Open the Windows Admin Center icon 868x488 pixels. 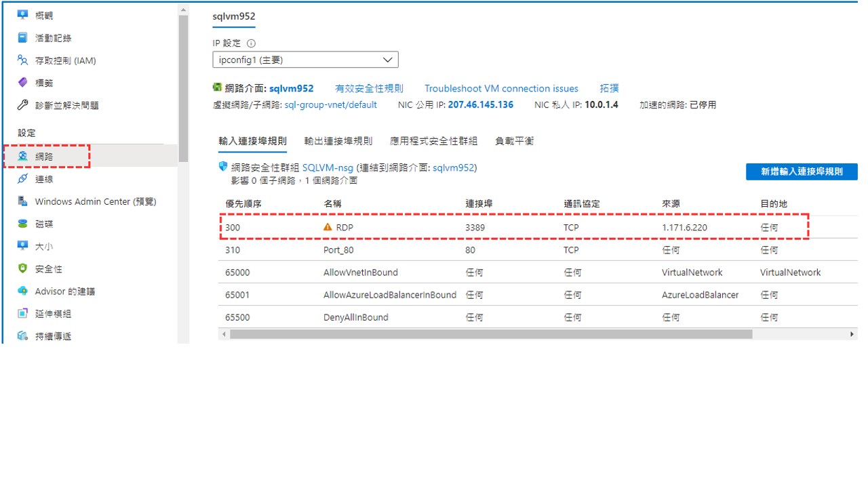[x=23, y=201]
